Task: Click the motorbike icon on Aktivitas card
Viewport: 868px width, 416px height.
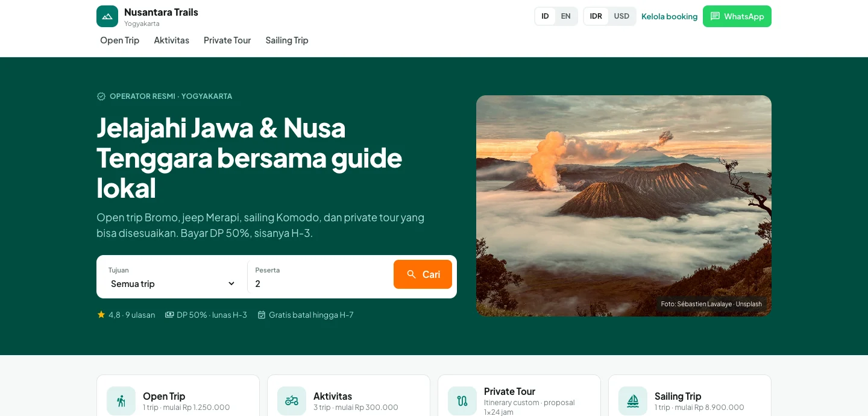Action: 292,401
